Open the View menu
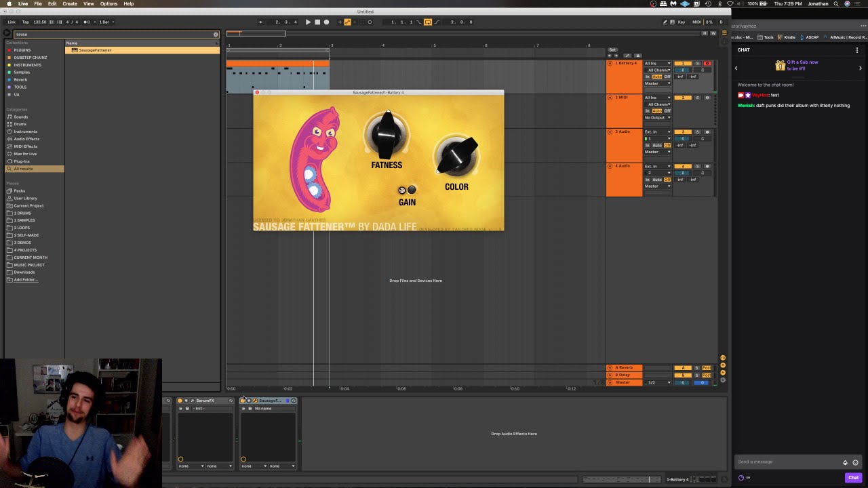This screenshot has height=488, width=868. pos(89,3)
